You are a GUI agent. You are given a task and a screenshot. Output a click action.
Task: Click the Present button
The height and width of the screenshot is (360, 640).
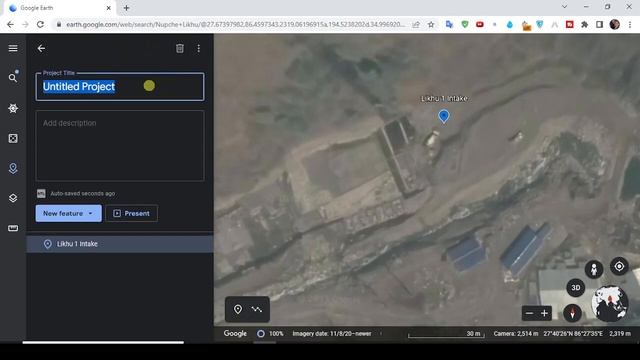[x=131, y=213]
